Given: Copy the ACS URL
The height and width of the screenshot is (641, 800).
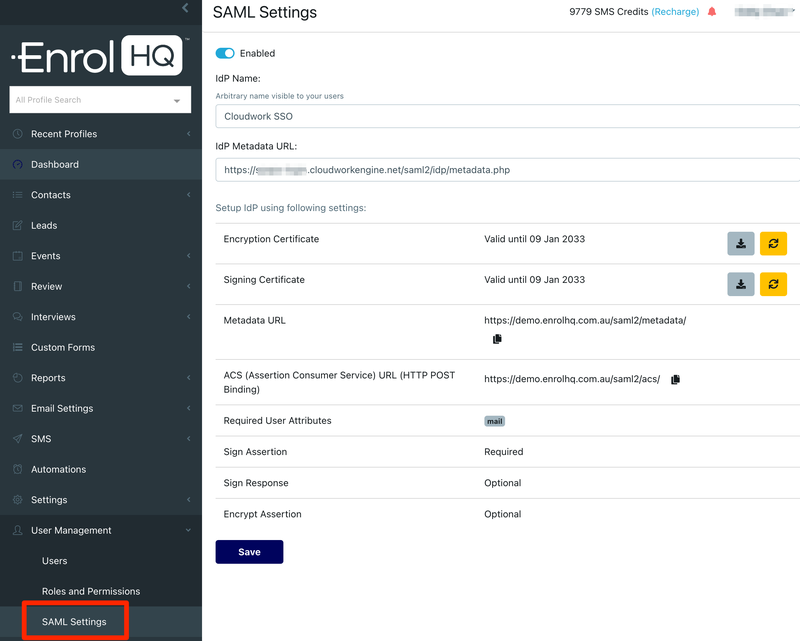Looking at the screenshot, I should [x=675, y=379].
